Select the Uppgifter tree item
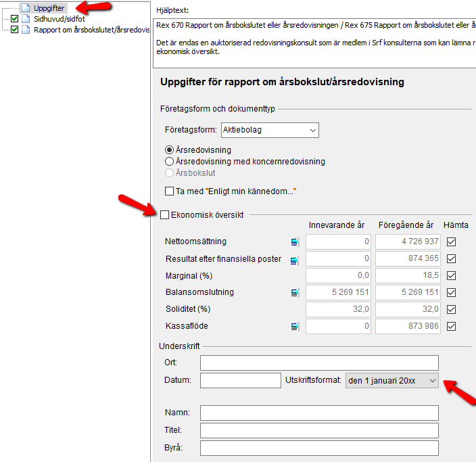The image size is (476, 462). click(x=49, y=8)
